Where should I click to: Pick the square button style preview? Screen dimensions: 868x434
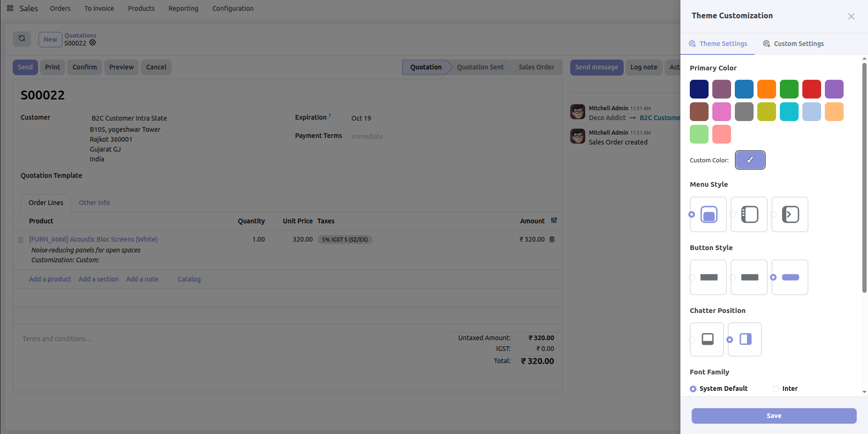pos(709,277)
